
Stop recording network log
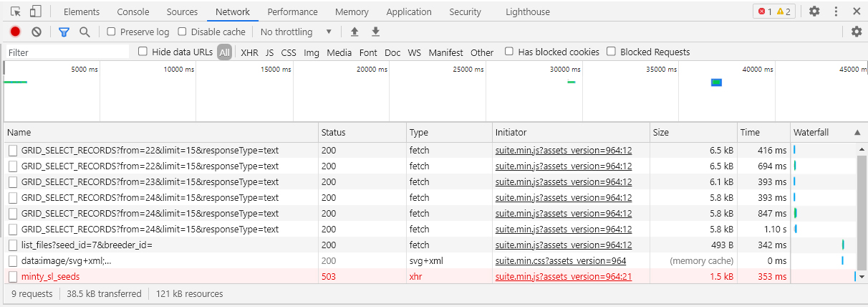pyautogui.click(x=15, y=32)
